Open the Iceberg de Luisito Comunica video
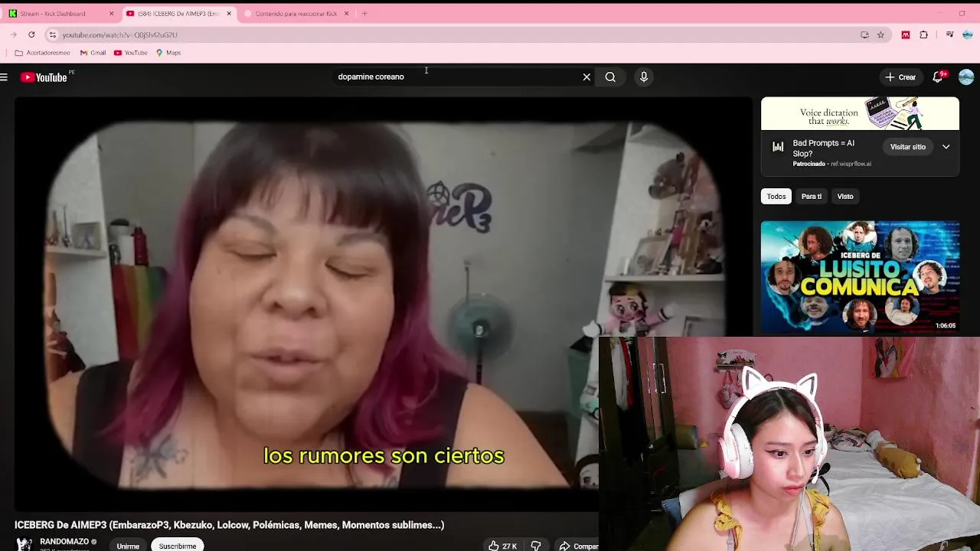The image size is (980, 551). pos(860,277)
